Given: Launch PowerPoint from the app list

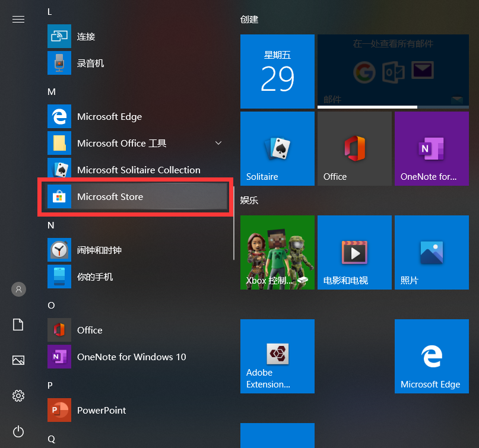Looking at the screenshot, I should pyautogui.click(x=136, y=410).
